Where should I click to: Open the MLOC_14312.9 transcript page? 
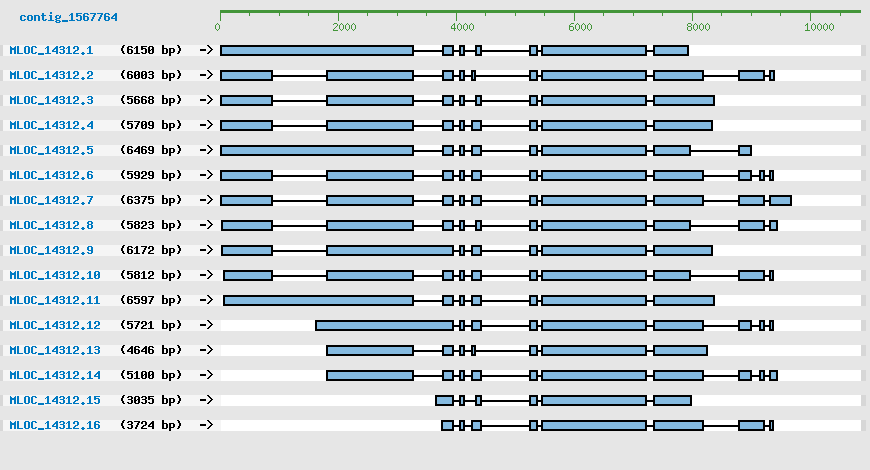tap(51, 250)
